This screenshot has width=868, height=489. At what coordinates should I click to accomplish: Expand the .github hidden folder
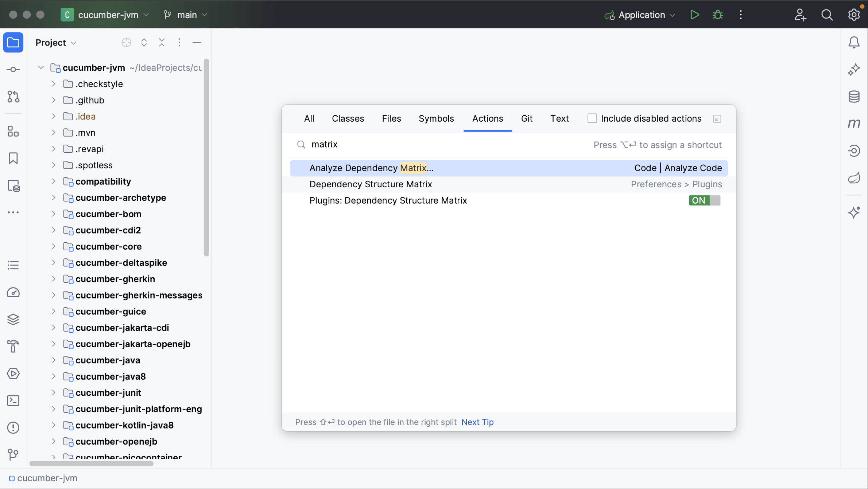point(54,100)
